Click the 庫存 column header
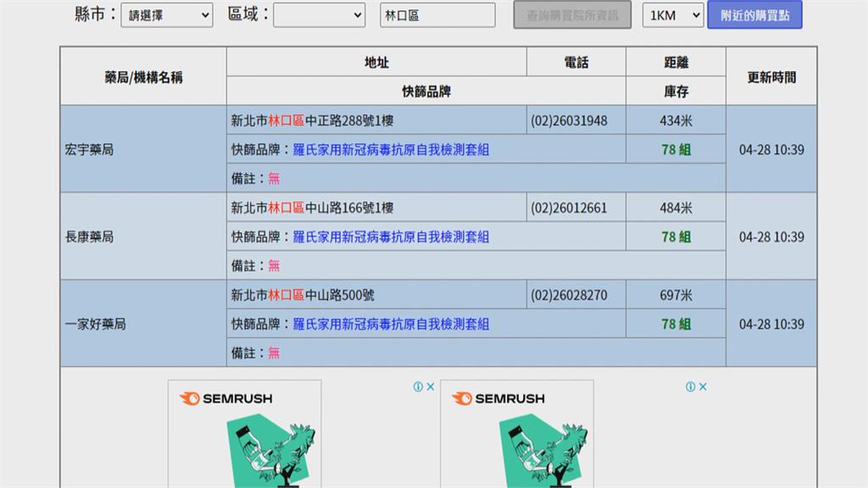Image resolution: width=868 pixels, height=488 pixels. 676,91
